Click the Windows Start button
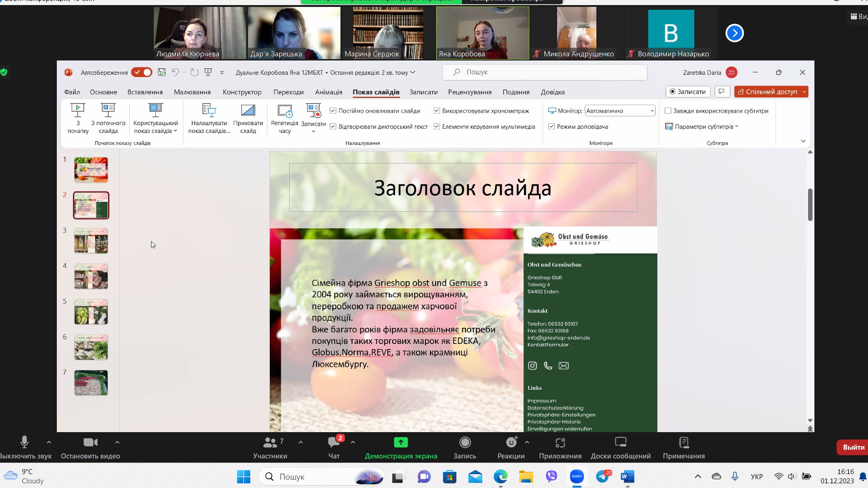This screenshot has height=488, width=868. (x=243, y=476)
